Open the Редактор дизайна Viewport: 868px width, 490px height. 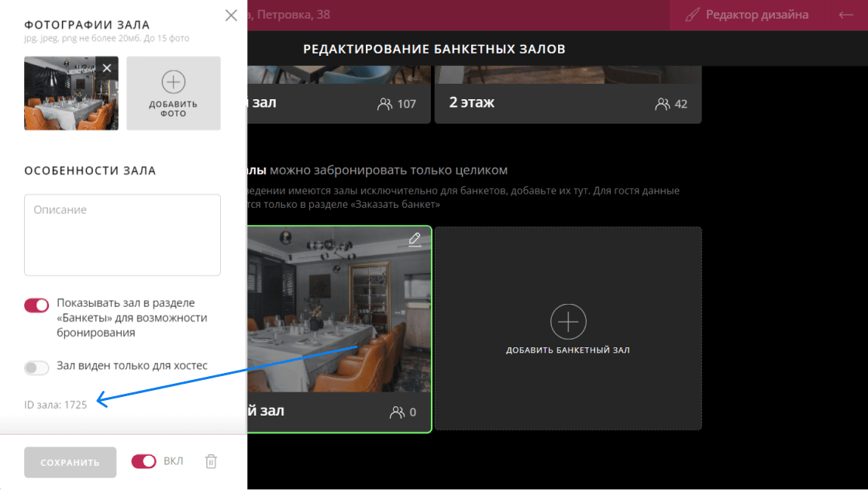746,14
